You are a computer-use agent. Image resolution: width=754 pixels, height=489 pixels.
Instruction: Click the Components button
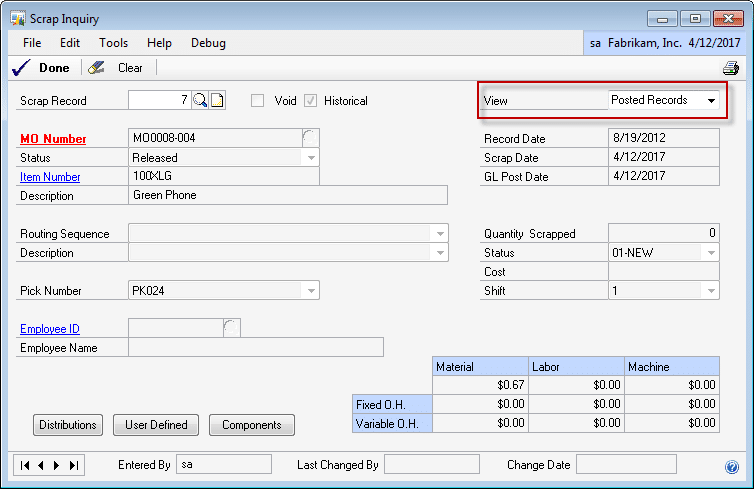pos(252,425)
